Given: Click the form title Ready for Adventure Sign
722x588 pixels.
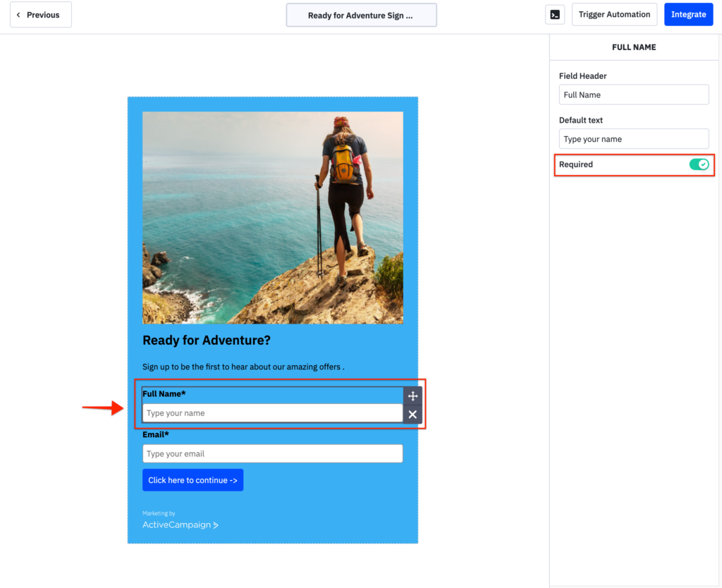Looking at the screenshot, I should click(361, 15).
